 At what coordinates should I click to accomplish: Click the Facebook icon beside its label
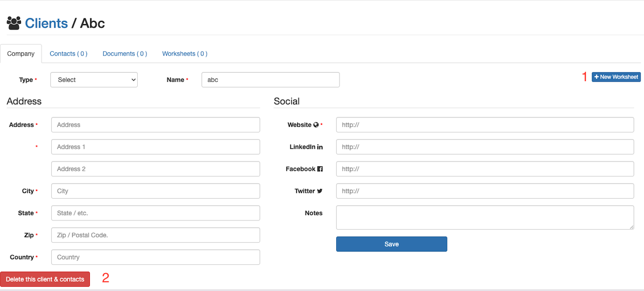pos(320,169)
